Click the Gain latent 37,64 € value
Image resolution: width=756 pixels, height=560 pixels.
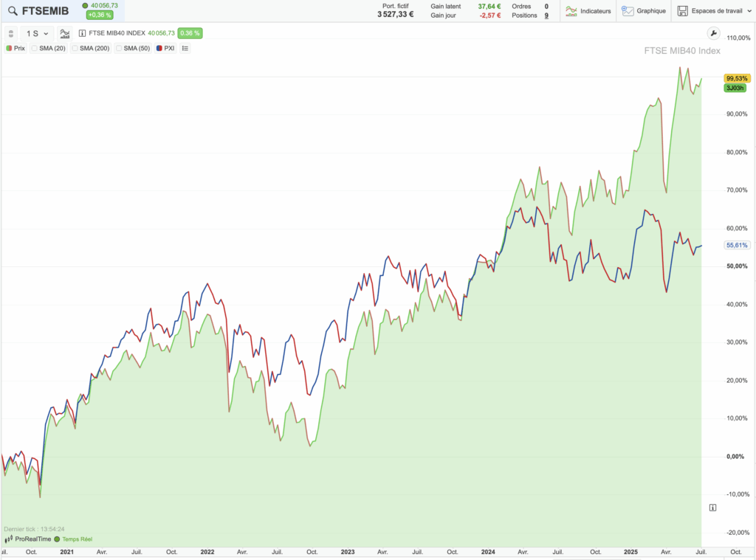point(489,6)
